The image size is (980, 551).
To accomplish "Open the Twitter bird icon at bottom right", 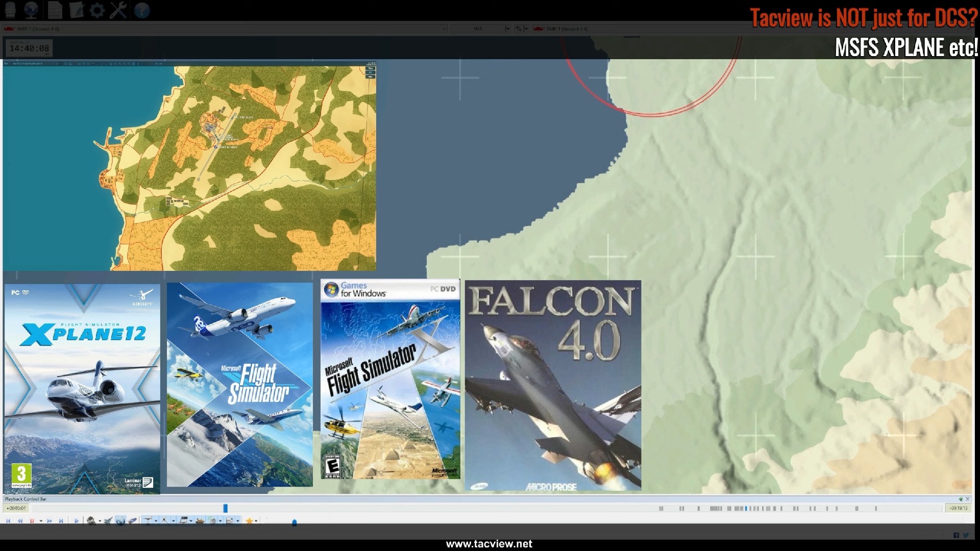I will pos(966,535).
